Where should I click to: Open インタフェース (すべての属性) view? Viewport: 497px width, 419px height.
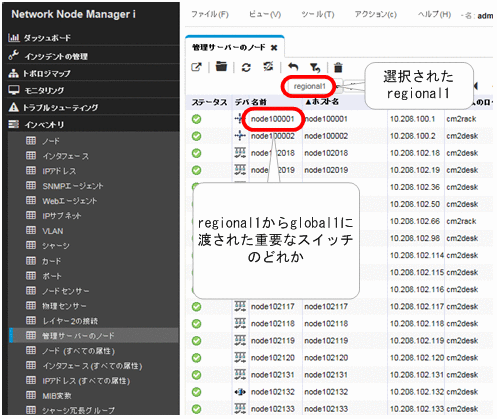point(92,366)
